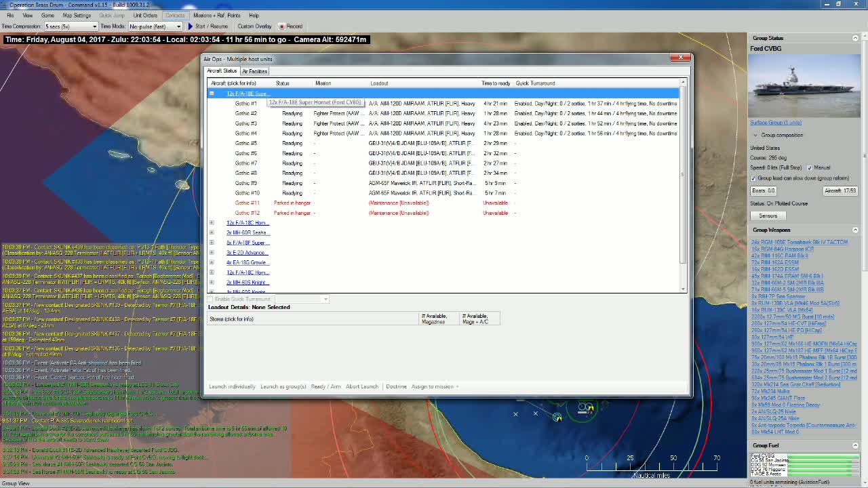
Task: Select the Gothic #5 aircraft row
Action: 443,143
